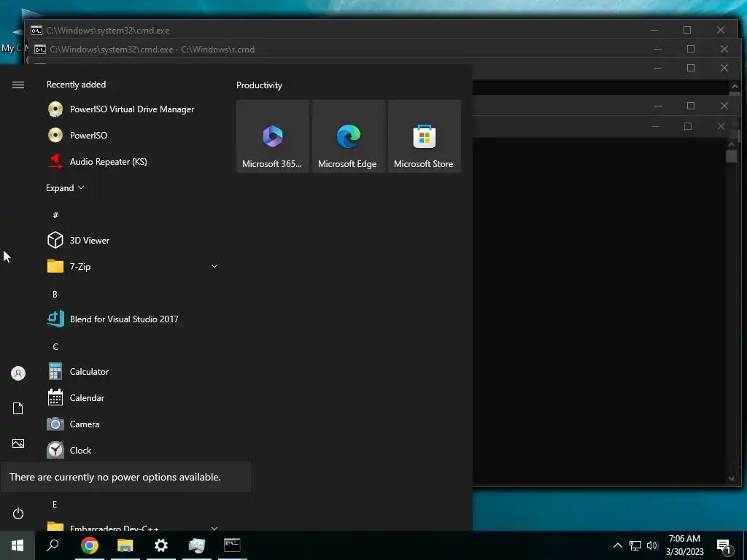747x560 pixels.
Task: Open the Microsoft 365 tile
Action: point(273,136)
